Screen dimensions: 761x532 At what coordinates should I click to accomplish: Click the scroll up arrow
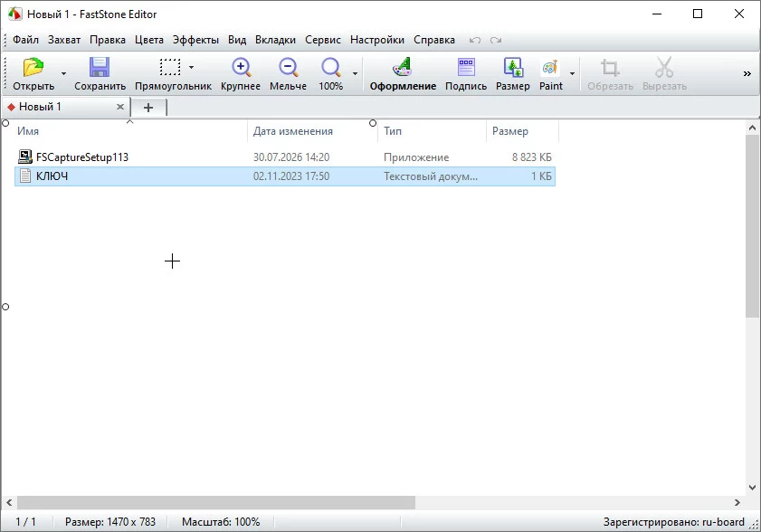pyautogui.click(x=752, y=128)
